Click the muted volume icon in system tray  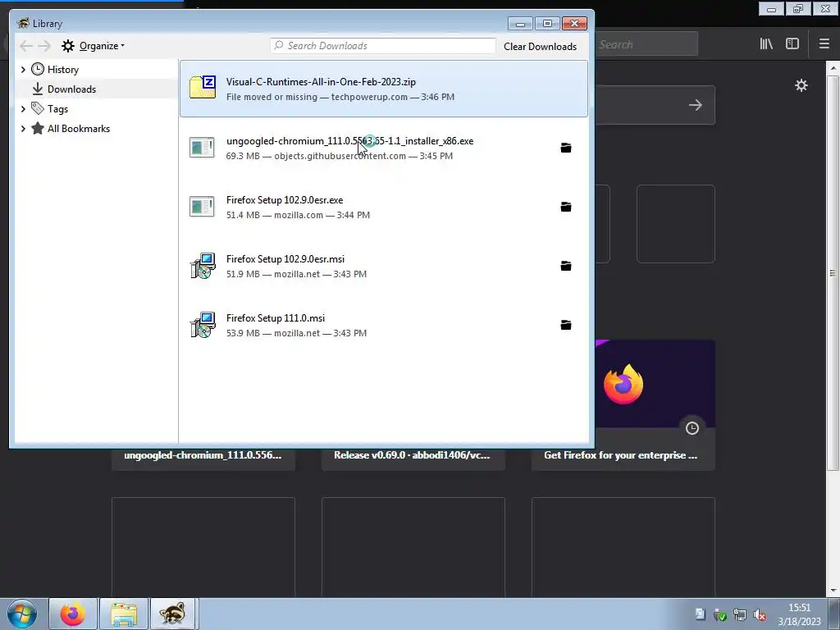[760, 614]
